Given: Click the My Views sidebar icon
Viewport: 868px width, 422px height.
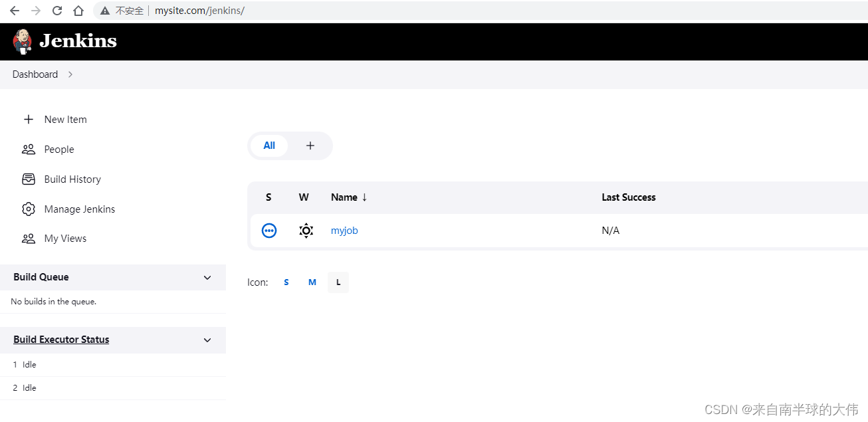Looking at the screenshot, I should (x=29, y=239).
